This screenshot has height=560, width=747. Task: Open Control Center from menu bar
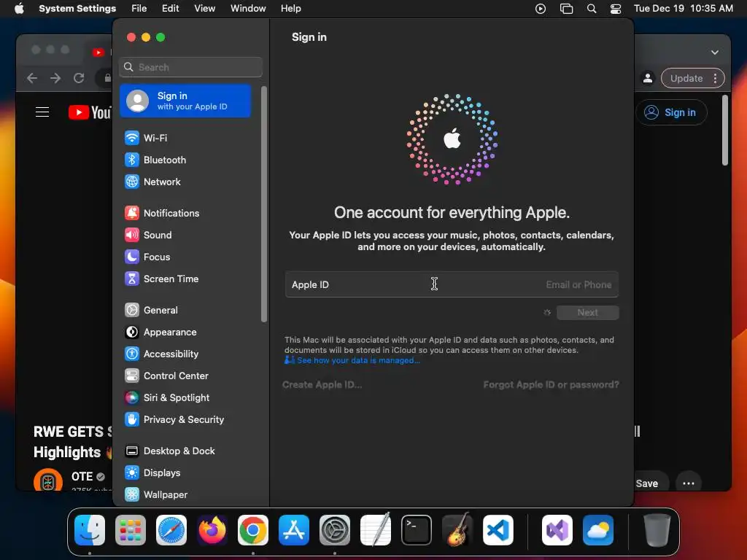(x=616, y=9)
